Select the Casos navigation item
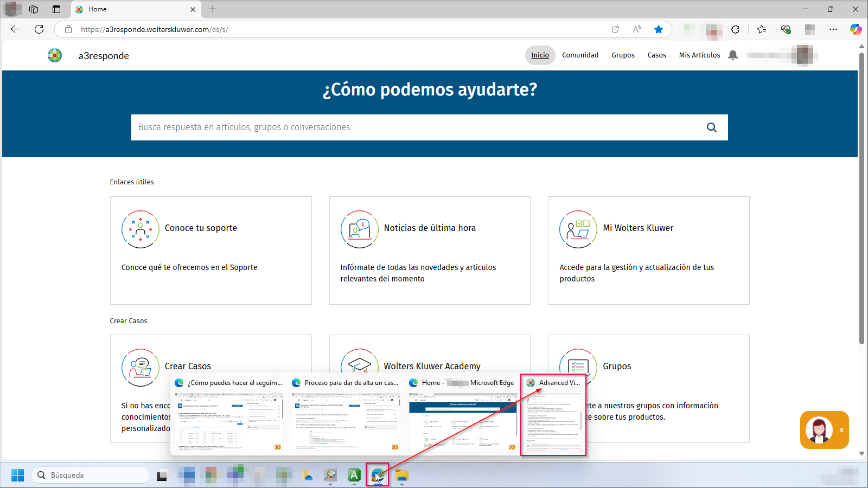 click(656, 55)
